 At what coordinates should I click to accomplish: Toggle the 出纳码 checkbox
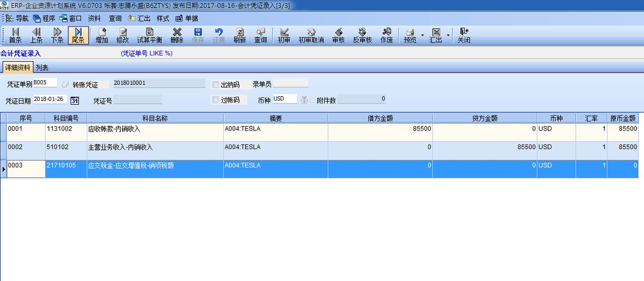(x=216, y=84)
